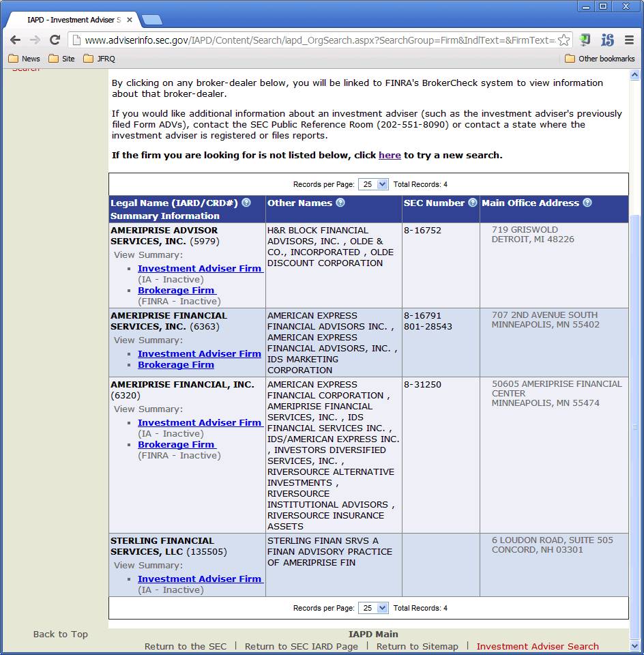The image size is (644, 655).
Task: Select the Ameriprise Financial Center Minneapolis address
Action: click(557, 394)
